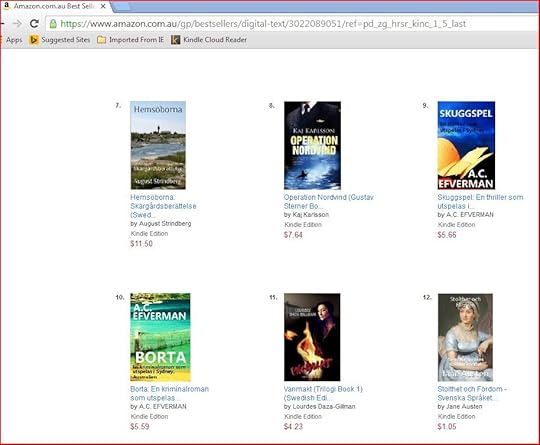The width and height of the screenshot is (540, 445).
Task: Select the Amazon.com.au Best Sellers tab
Action: [x=55, y=6]
